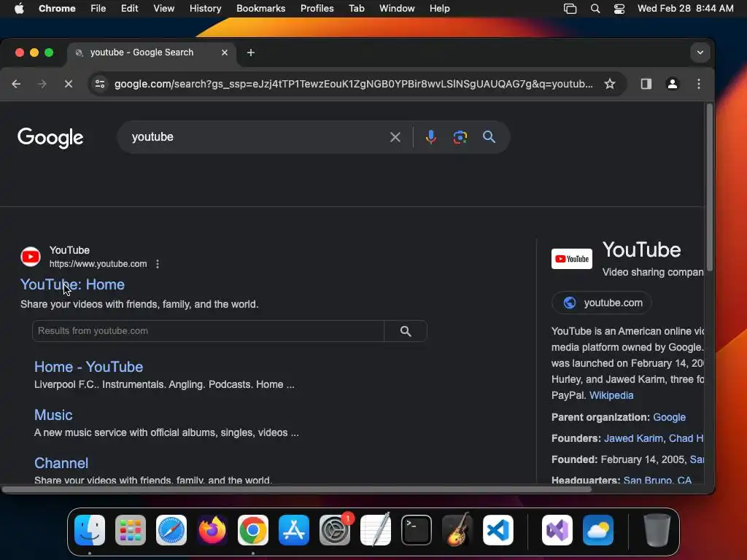
Task: Go back using Chrome's back arrow
Action: coord(16,84)
